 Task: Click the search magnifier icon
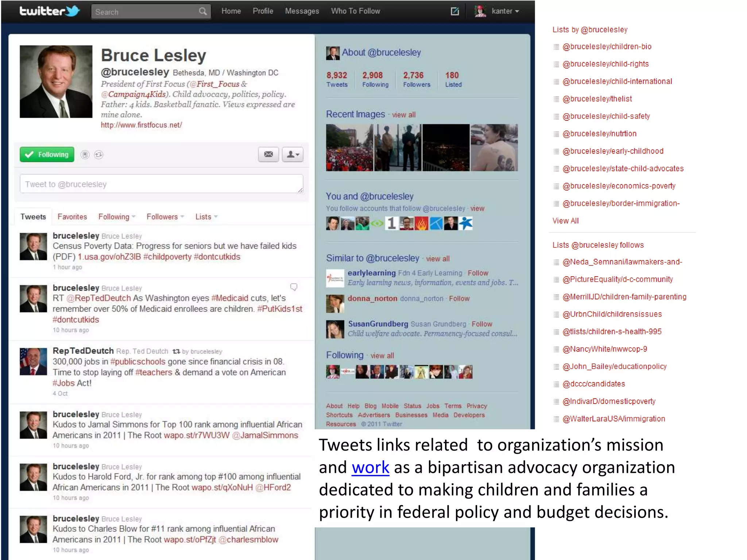203,11
